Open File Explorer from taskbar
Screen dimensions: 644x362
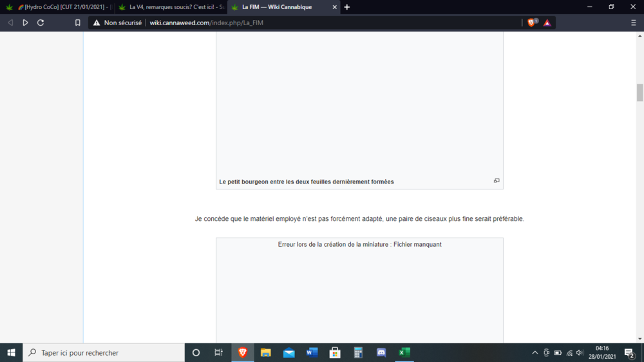[266, 352]
